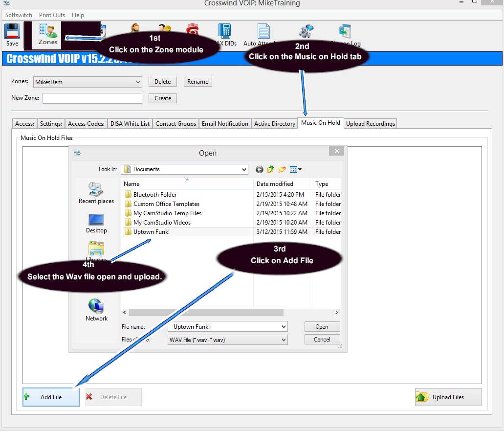Expand the Zones dropdown showing MikesDem
The height and width of the screenshot is (433, 504).
click(x=137, y=82)
